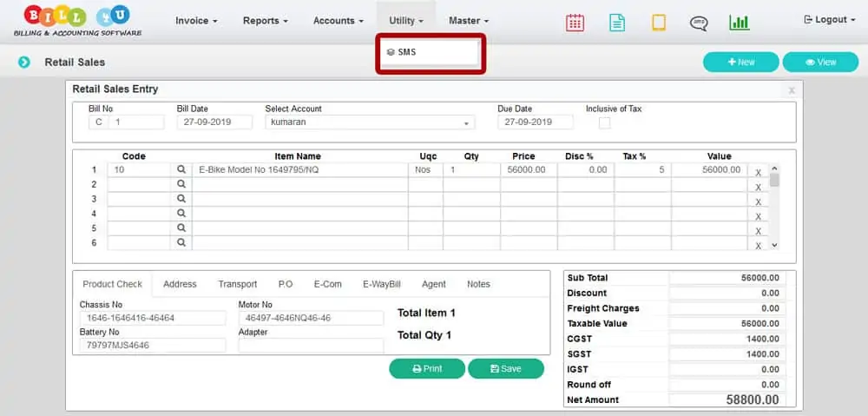Expand the Logout dropdown
The width and height of the screenshot is (868, 416).
coord(830,19)
